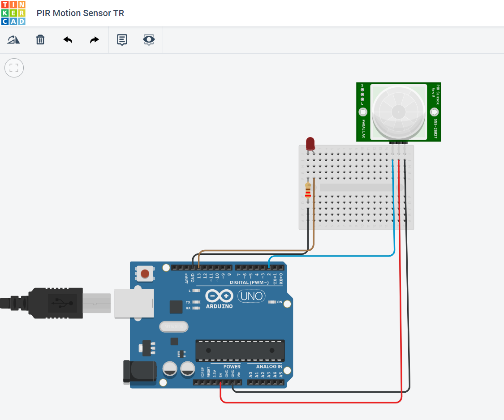Screen dimensions: 504x420
Task: Click the project title PIR Motion Sensor TR
Action: (x=80, y=13)
